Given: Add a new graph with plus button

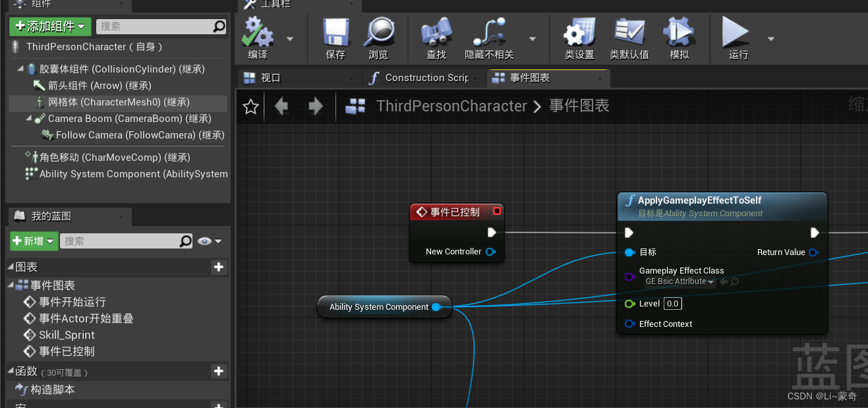Looking at the screenshot, I should pyautogui.click(x=219, y=267).
